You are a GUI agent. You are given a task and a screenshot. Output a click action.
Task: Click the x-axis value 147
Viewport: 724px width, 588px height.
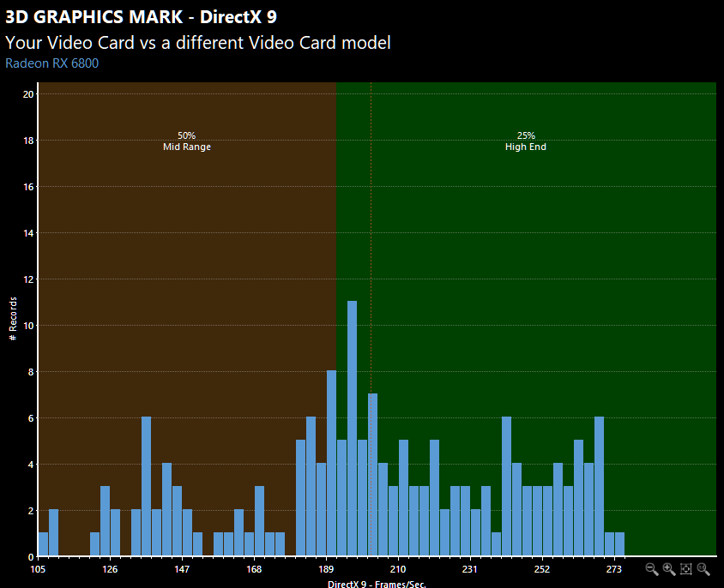[182, 569]
